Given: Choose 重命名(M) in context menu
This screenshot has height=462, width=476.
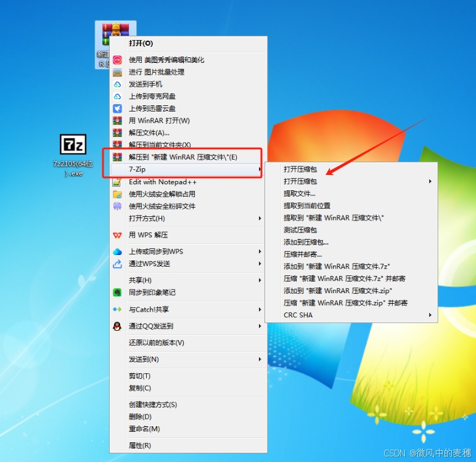Looking at the screenshot, I should pos(188,429).
